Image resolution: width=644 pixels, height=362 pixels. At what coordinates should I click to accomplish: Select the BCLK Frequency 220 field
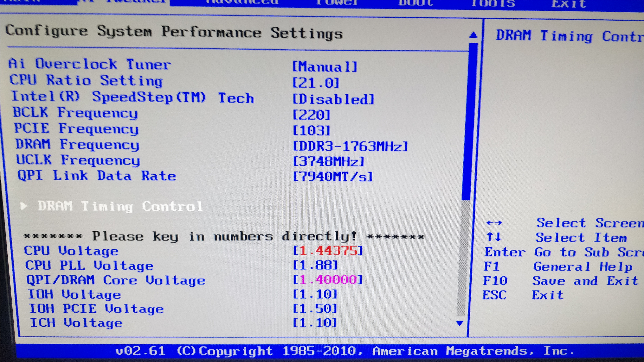point(312,115)
